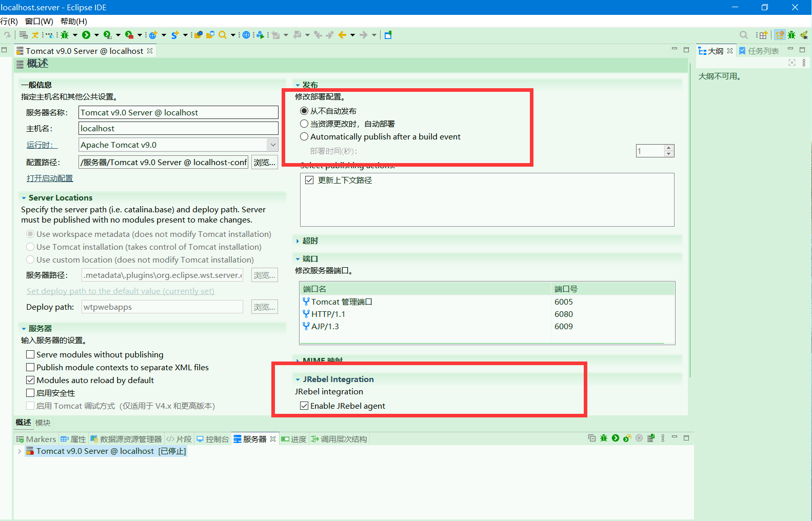This screenshot has height=521, width=812.
Task: Click the yellow Back navigation arrow
Action: coord(342,35)
